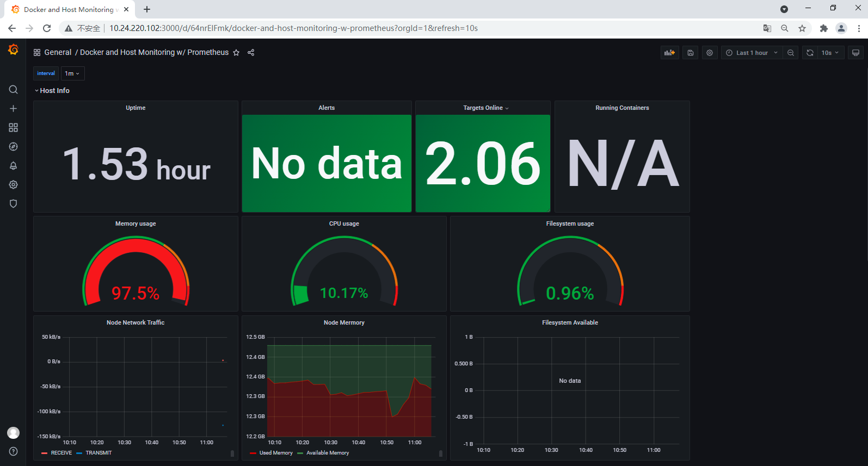
Task: Open the Server Admin shield icon
Action: (13, 204)
